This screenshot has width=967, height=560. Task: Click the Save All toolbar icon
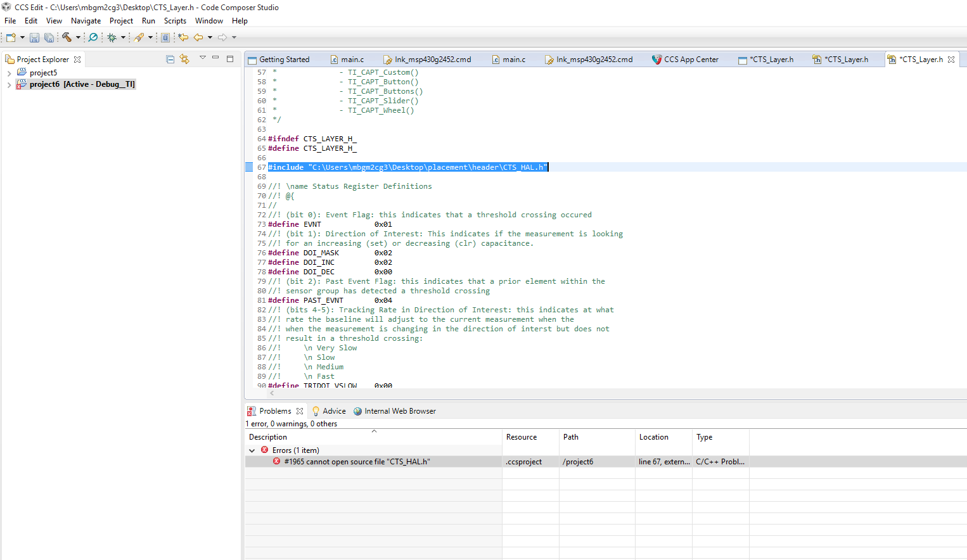point(49,38)
